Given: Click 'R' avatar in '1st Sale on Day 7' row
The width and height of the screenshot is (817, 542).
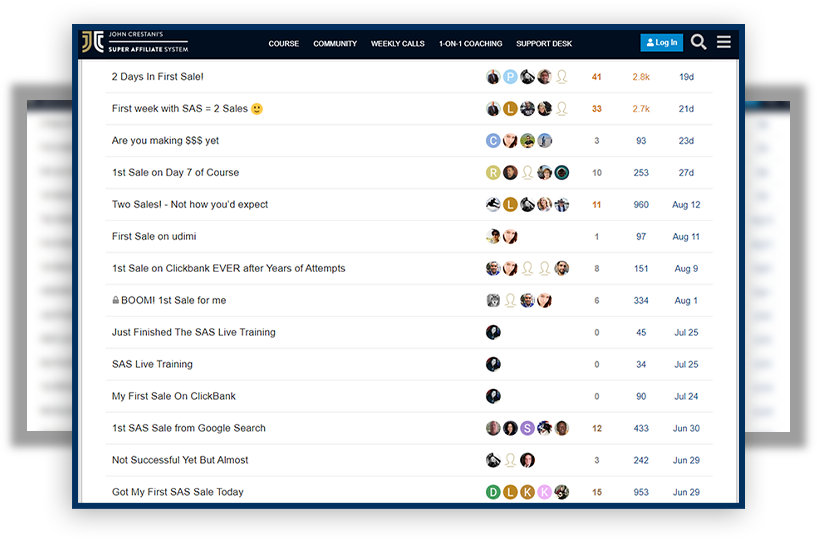Looking at the screenshot, I should (x=493, y=173).
